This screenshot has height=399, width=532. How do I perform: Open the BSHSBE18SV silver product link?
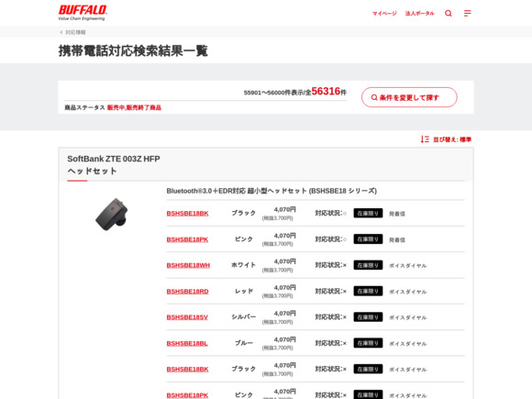click(x=187, y=317)
